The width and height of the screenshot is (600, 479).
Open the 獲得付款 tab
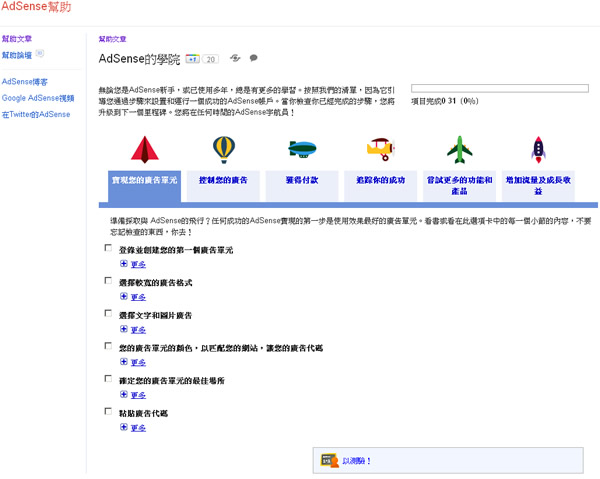(x=301, y=179)
